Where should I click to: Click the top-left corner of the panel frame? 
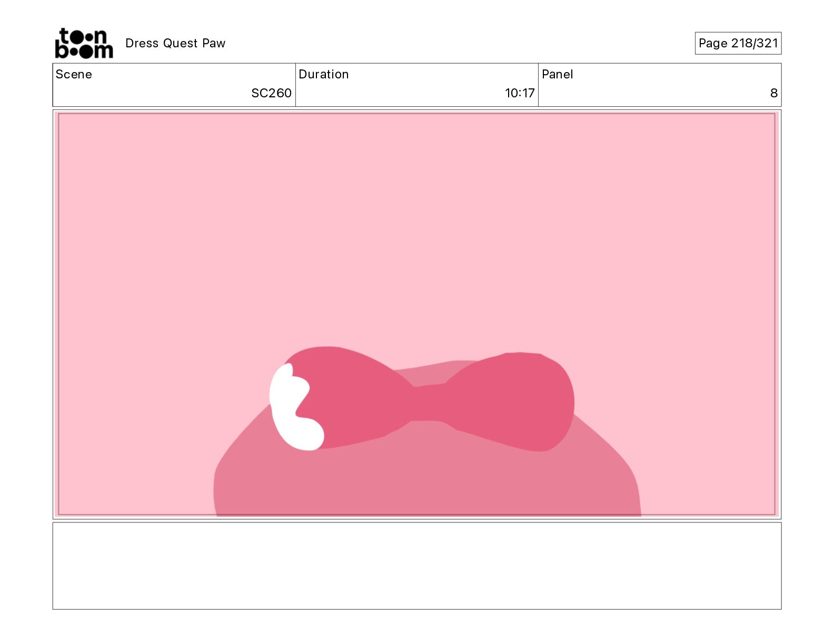(x=59, y=114)
